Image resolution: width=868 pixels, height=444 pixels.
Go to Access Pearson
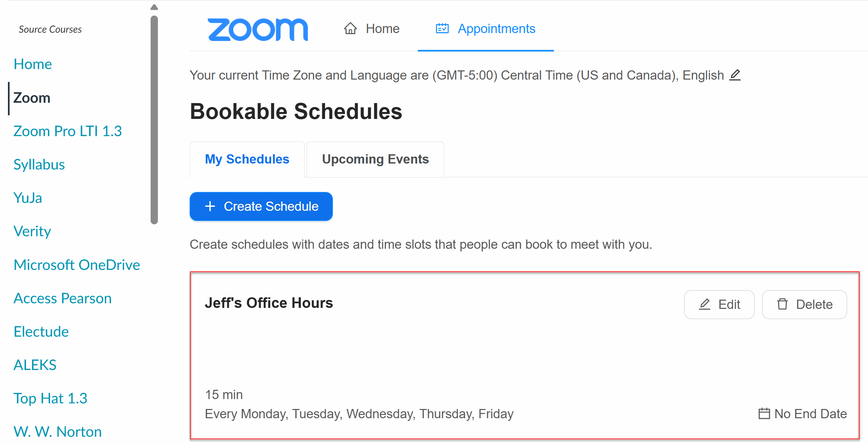click(x=63, y=298)
